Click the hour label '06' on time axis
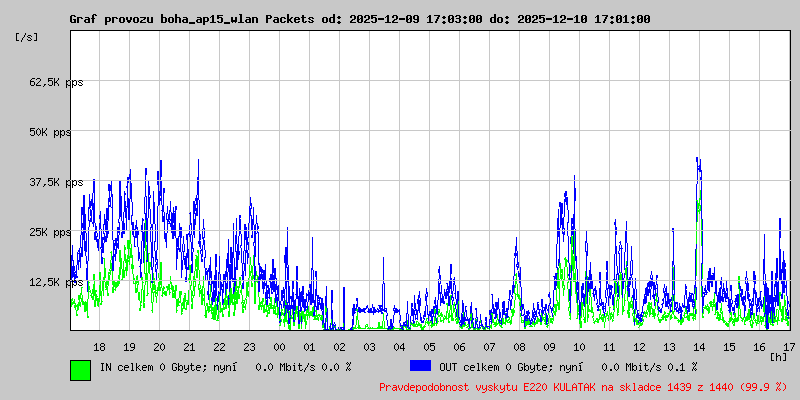This screenshot has height=400, width=800. coord(460,347)
